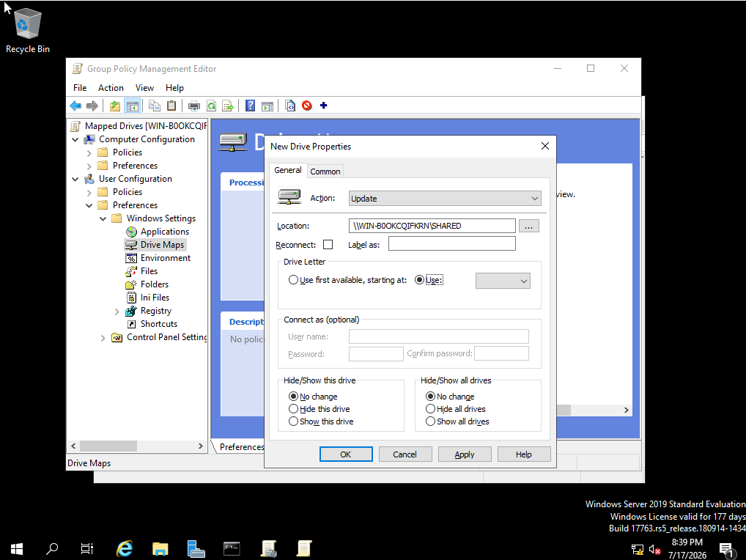746x560 pixels.
Task: Select 'No change' under Hide/Show all drives
Action: pos(431,397)
